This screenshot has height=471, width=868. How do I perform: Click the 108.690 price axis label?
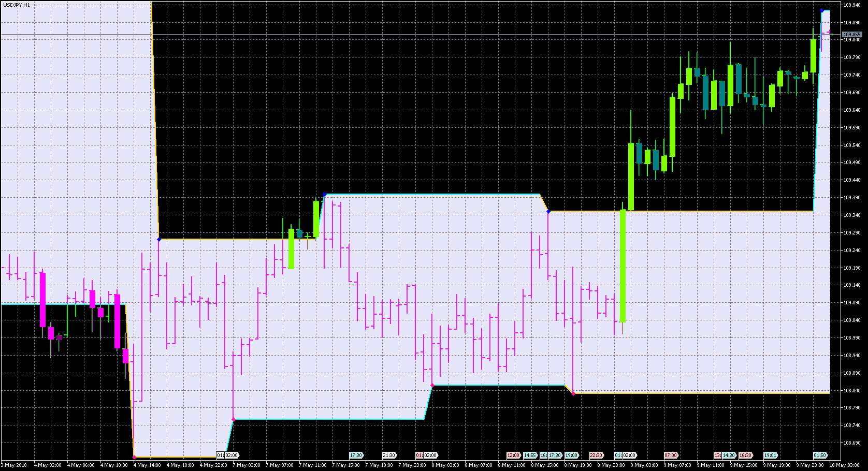click(852, 443)
